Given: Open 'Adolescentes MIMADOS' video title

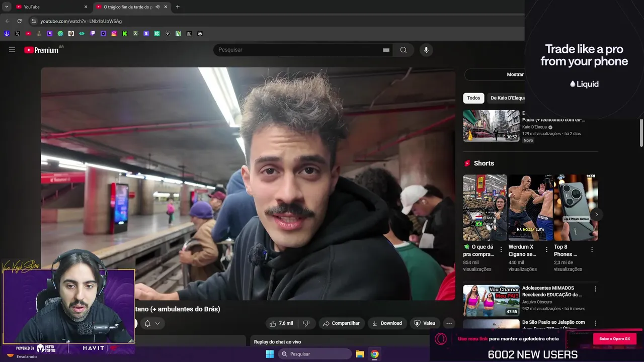Looking at the screenshot, I should point(552,291).
